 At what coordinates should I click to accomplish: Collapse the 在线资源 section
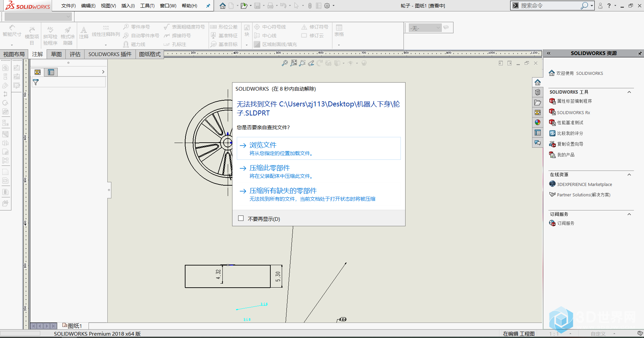coord(629,175)
